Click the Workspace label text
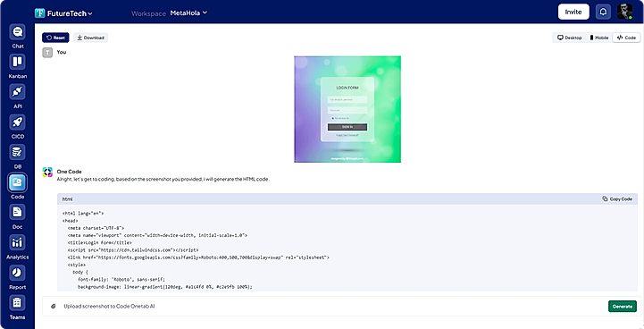The width and height of the screenshot is (644, 329). point(148,13)
